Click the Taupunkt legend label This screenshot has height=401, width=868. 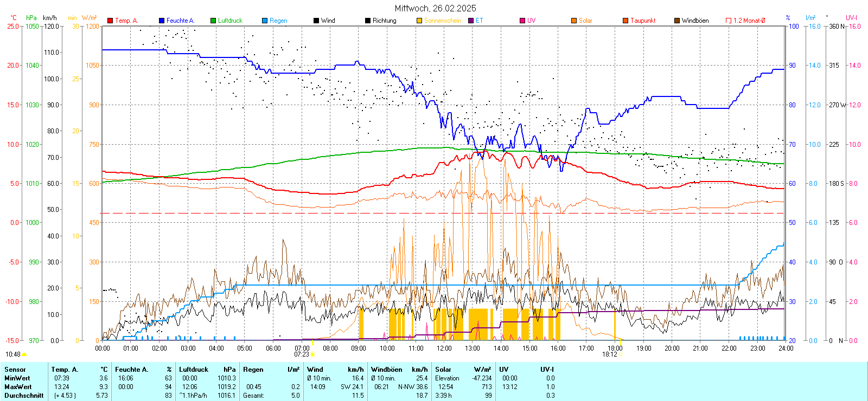coord(643,21)
